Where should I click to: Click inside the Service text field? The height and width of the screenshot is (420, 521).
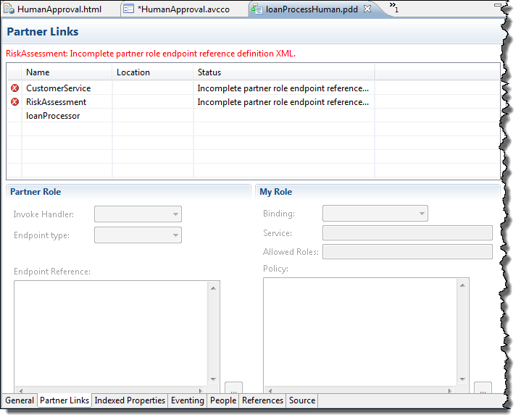pos(407,233)
